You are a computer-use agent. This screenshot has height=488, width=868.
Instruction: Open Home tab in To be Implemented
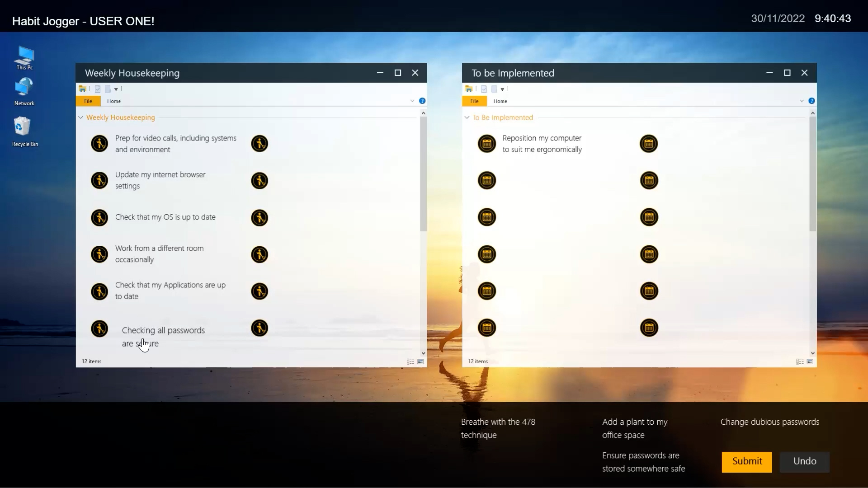click(500, 101)
